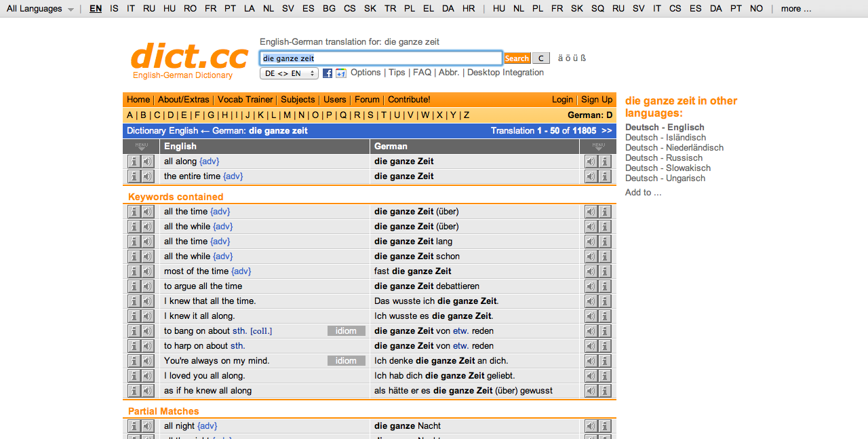The width and height of the screenshot is (868, 439).
Task: Open the Abbr. link
Action: 449,73
